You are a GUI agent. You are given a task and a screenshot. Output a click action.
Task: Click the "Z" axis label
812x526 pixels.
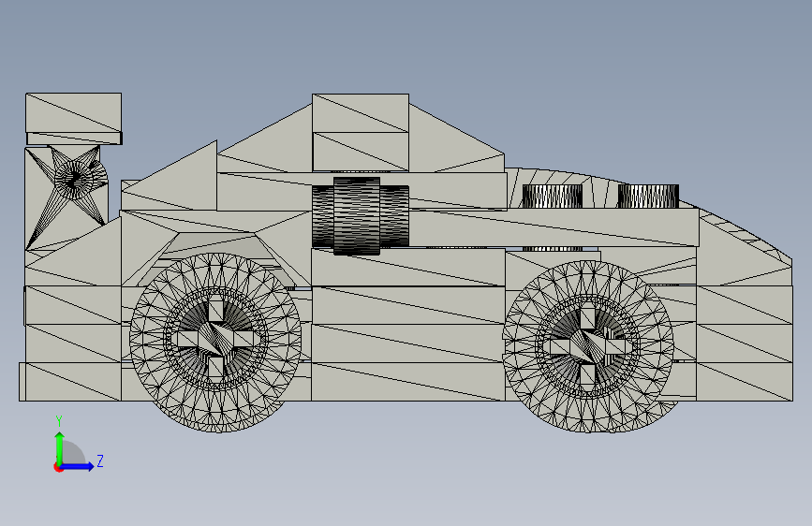(x=100, y=460)
